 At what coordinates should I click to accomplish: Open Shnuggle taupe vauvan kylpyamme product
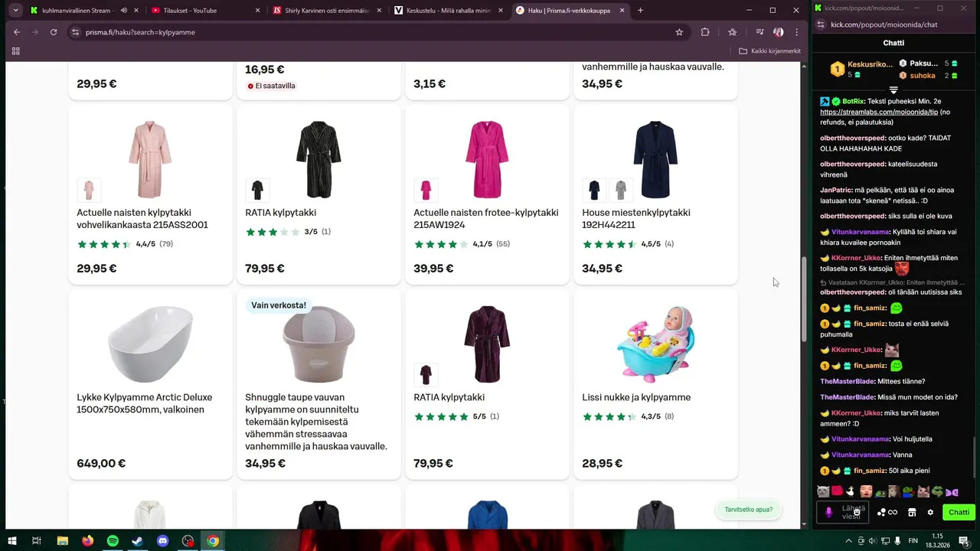tap(316, 422)
